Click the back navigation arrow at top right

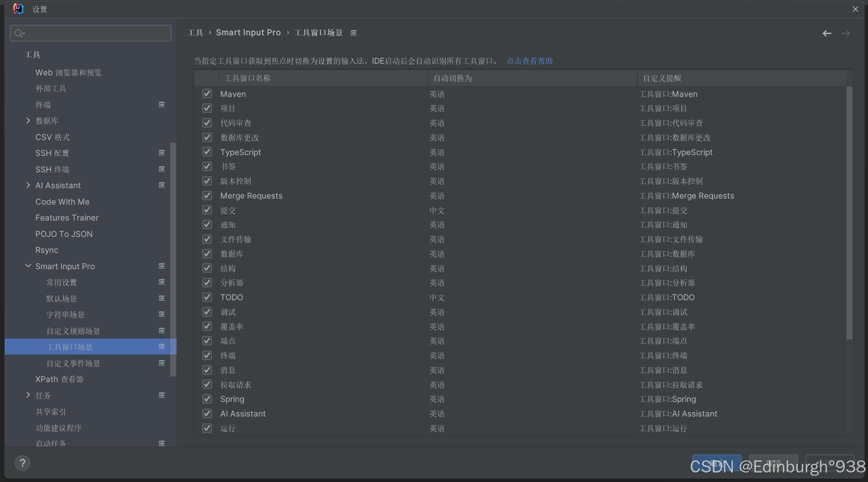coord(827,33)
